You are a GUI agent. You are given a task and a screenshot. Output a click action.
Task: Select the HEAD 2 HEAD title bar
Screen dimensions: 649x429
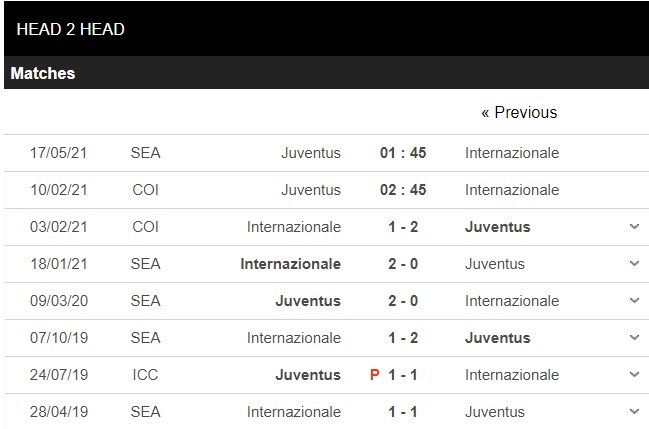coord(71,29)
